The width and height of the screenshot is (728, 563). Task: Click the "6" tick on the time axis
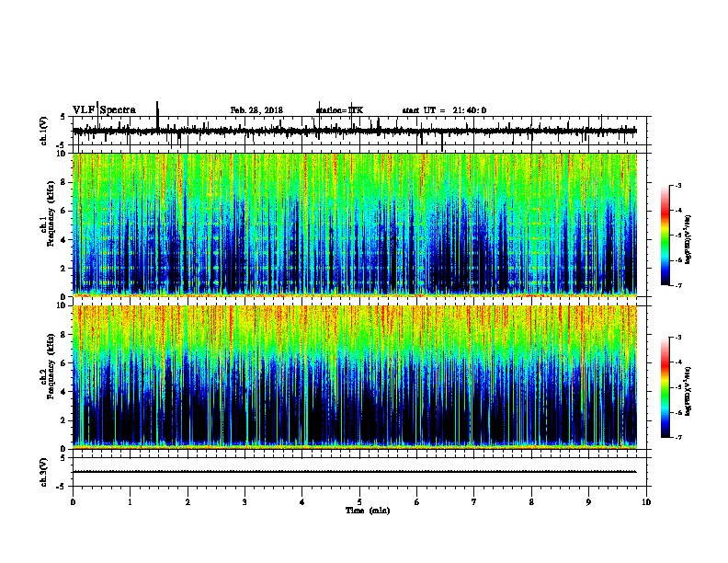coord(417,502)
